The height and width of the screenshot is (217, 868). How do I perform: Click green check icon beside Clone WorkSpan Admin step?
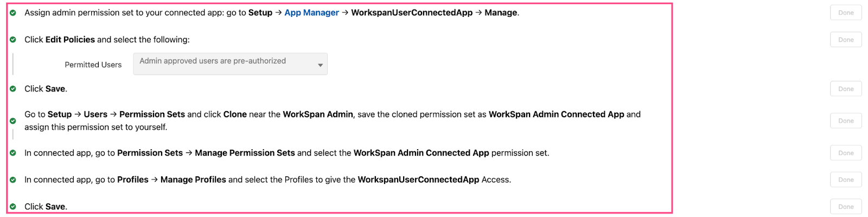click(x=13, y=120)
